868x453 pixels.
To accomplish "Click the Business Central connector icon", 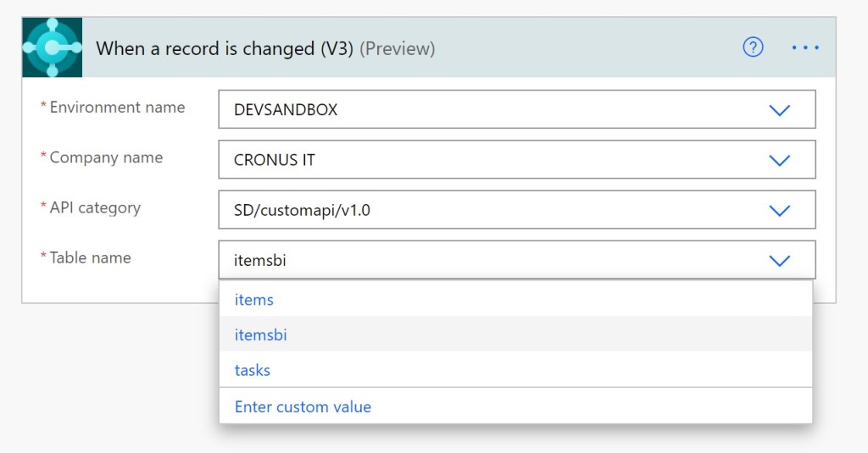I will point(53,48).
